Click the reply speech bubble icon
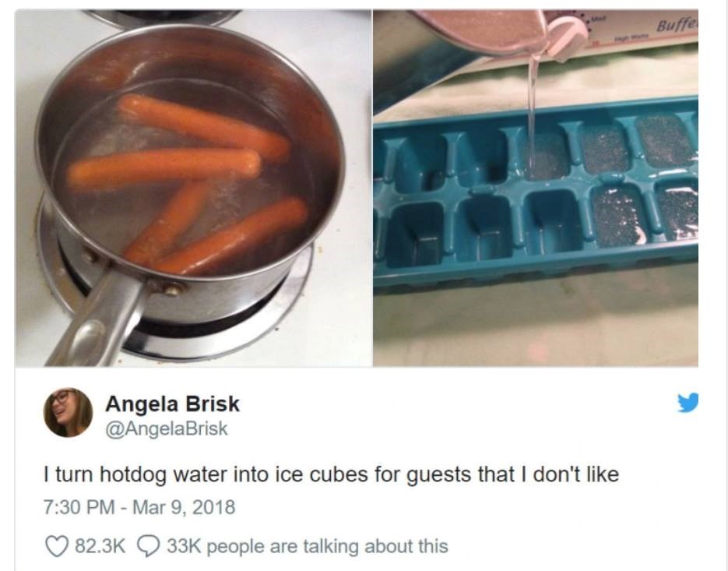The height and width of the screenshot is (571, 728). click(x=149, y=546)
